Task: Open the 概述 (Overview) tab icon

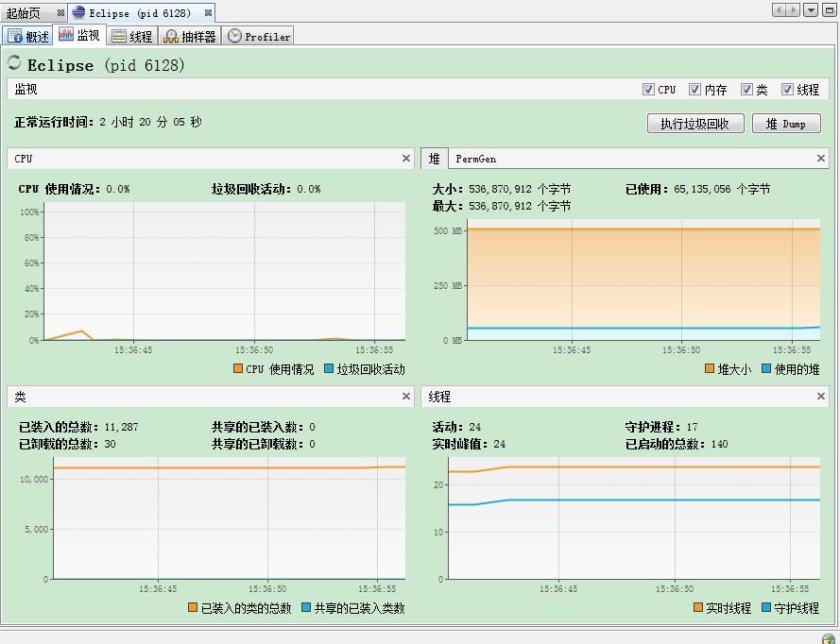Action: coord(13,35)
